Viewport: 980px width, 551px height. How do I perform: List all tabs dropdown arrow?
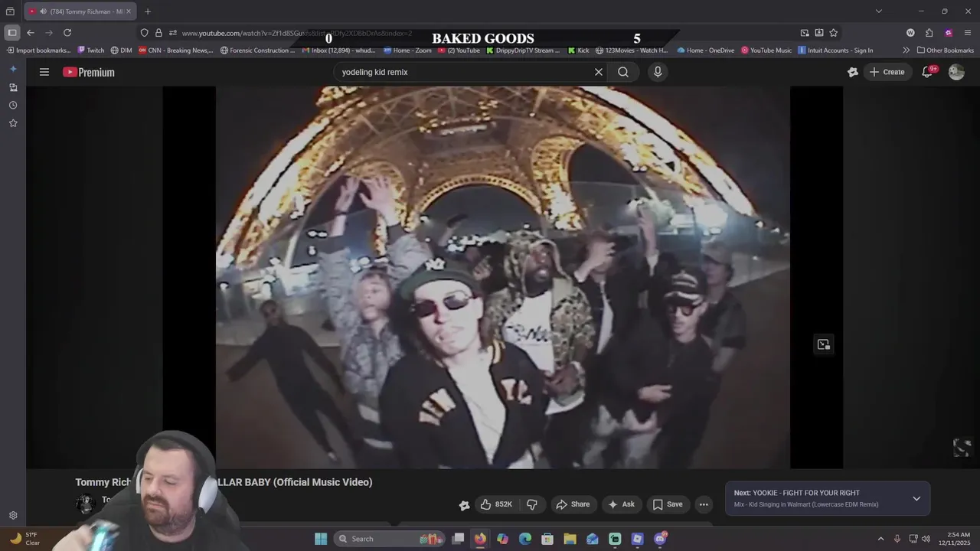[x=879, y=11]
